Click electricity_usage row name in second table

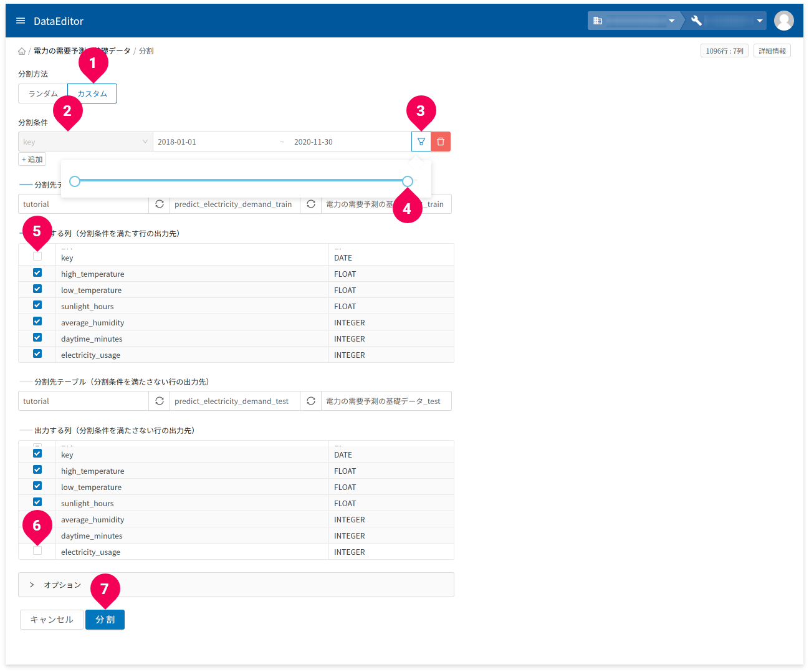[x=91, y=552]
